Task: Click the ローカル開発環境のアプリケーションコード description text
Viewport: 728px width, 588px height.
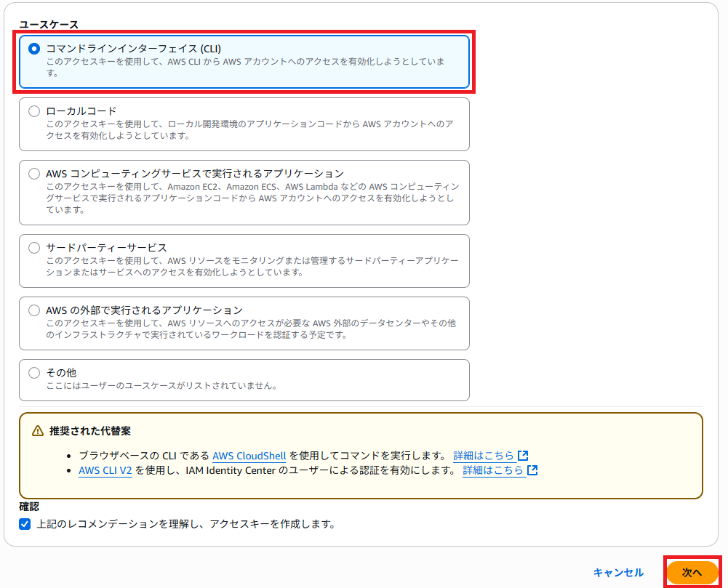Action: [x=249, y=130]
